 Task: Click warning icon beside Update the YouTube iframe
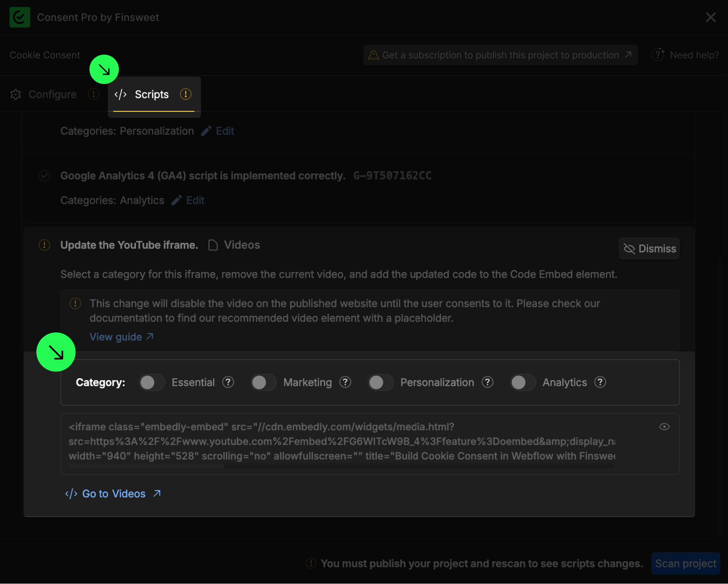pos(44,245)
